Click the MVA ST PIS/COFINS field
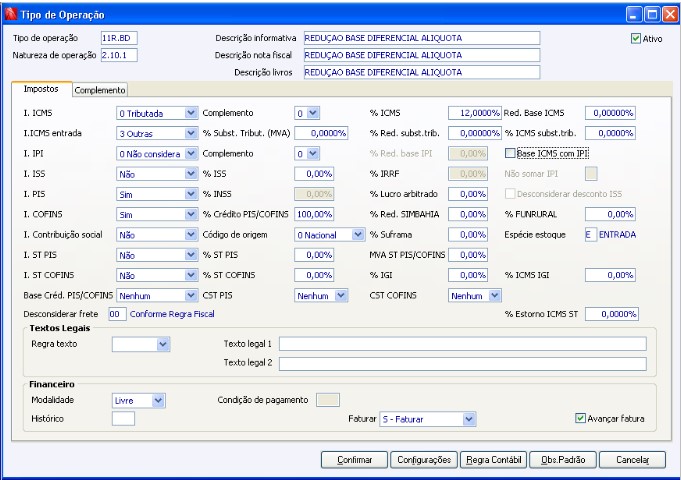 point(468,255)
